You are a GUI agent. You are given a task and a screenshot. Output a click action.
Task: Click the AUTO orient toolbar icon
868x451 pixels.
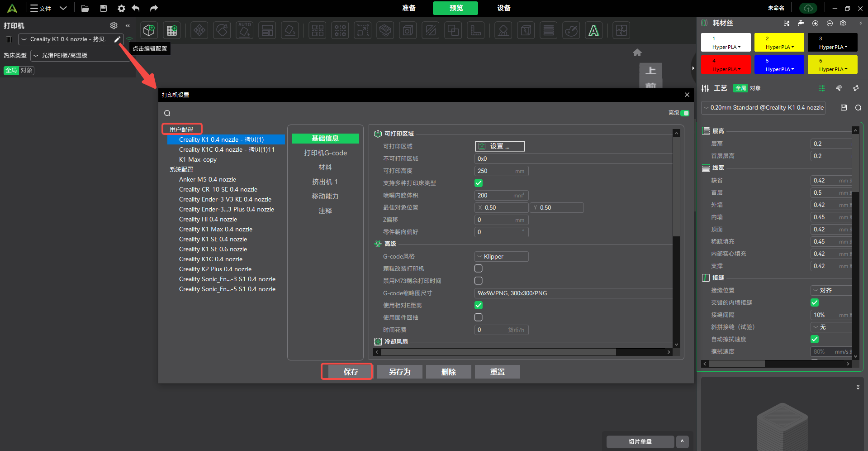pos(245,30)
